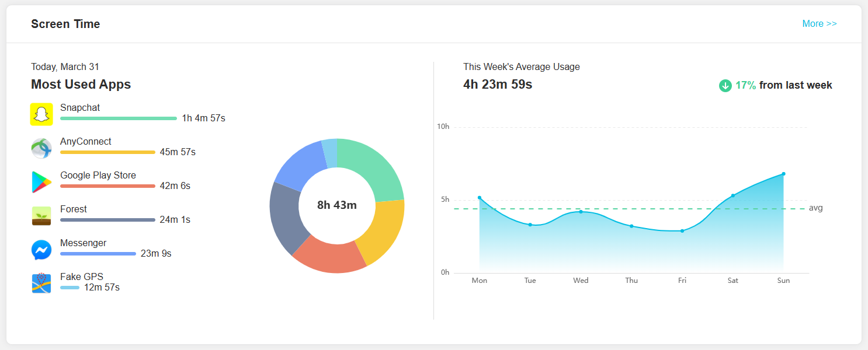The height and width of the screenshot is (350, 868).
Task: Click the Forest app name label
Action: pyautogui.click(x=74, y=209)
